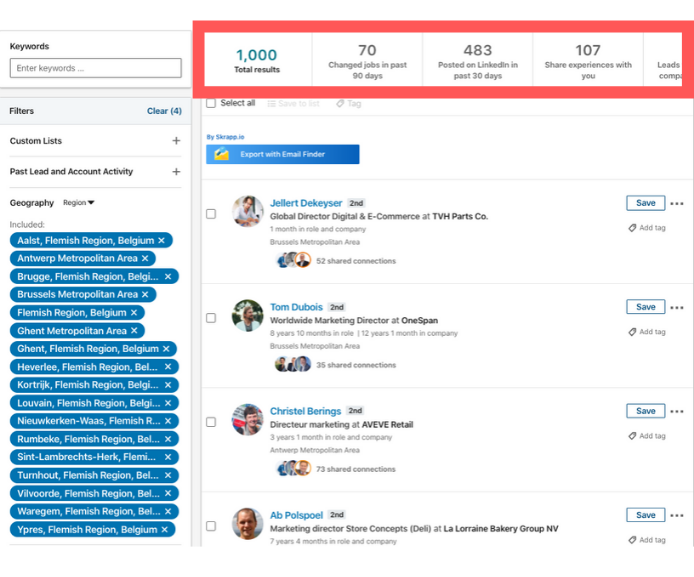Remove the Vilvoorde filter chip
The height and width of the screenshot is (577, 694).
[168, 493]
